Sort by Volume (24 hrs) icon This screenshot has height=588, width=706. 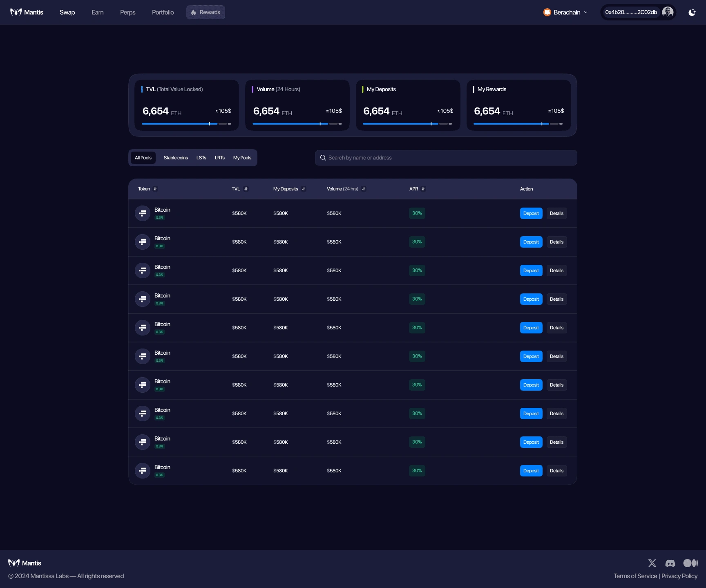coord(364,189)
